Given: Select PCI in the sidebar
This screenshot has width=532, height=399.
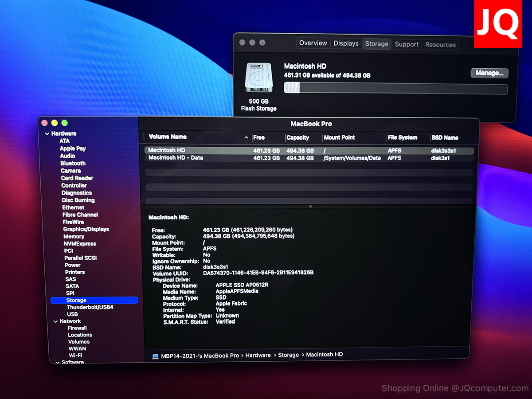Looking at the screenshot, I should point(68,250).
